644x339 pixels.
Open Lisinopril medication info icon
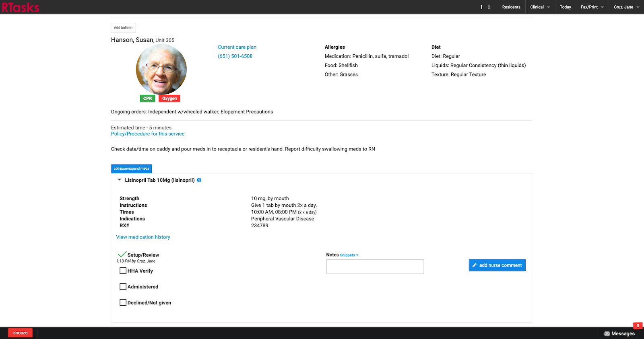[199, 180]
